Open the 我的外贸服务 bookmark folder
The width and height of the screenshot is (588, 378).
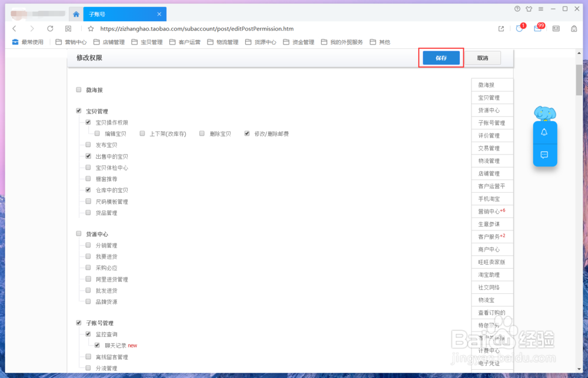(x=342, y=42)
